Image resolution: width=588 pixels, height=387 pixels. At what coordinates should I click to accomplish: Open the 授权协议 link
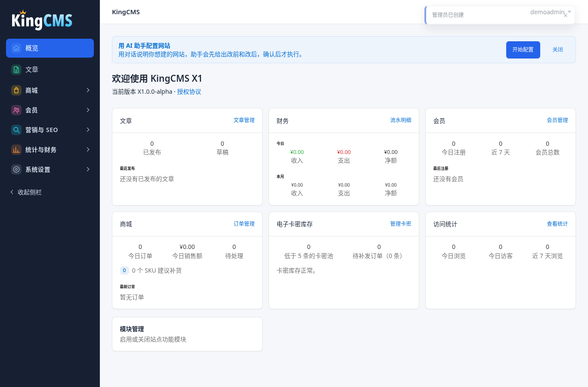point(189,92)
